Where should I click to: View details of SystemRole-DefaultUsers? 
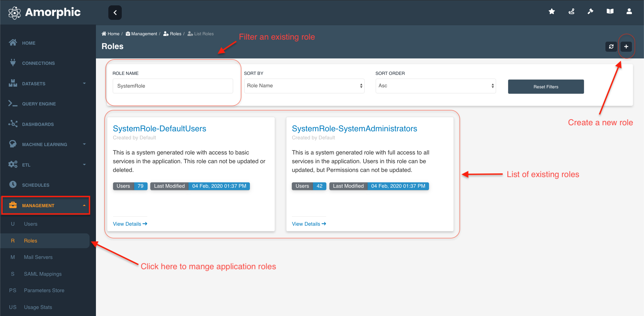(x=130, y=224)
